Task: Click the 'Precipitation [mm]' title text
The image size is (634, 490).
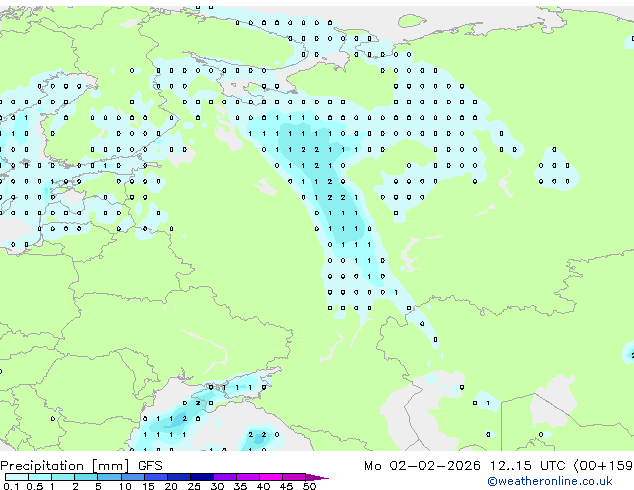Action: click(65, 466)
